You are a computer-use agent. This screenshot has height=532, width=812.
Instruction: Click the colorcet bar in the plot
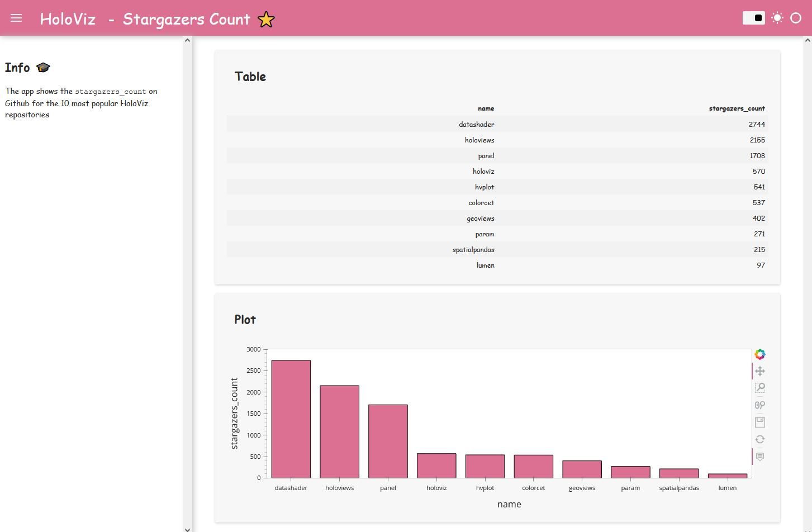tap(534, 466)
